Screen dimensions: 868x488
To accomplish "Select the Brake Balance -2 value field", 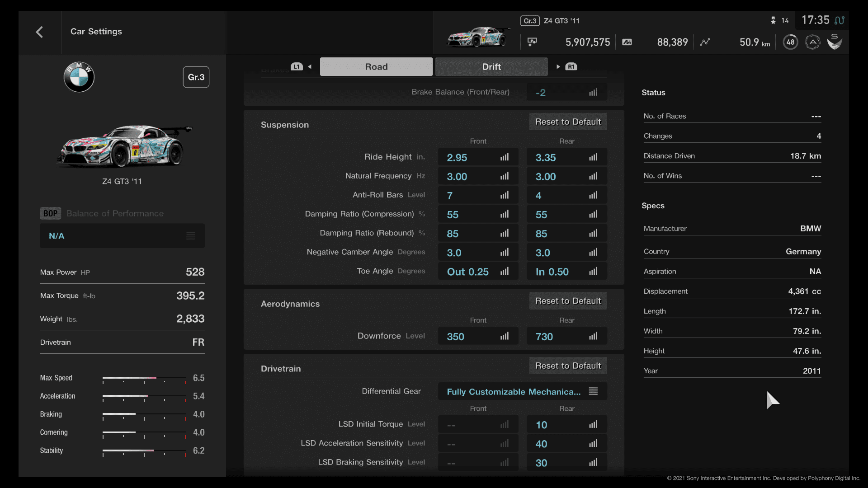I will 567,92.
